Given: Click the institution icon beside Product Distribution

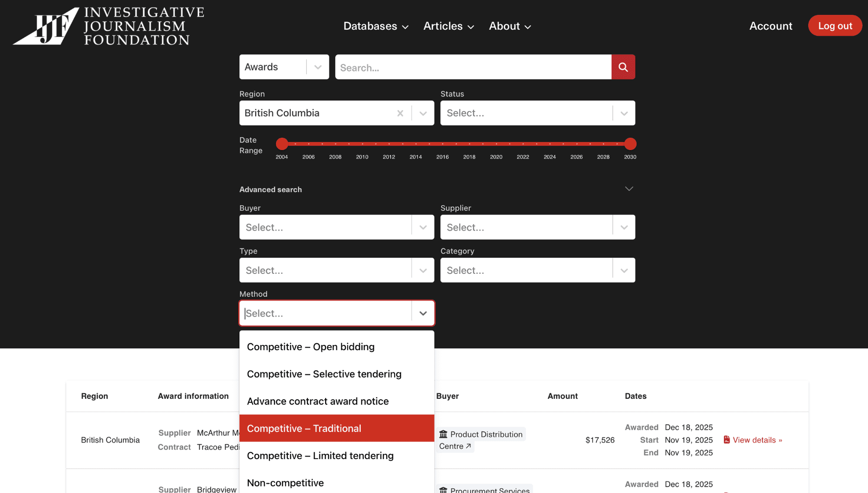Looking at the screenshot, I should point(443,434).
